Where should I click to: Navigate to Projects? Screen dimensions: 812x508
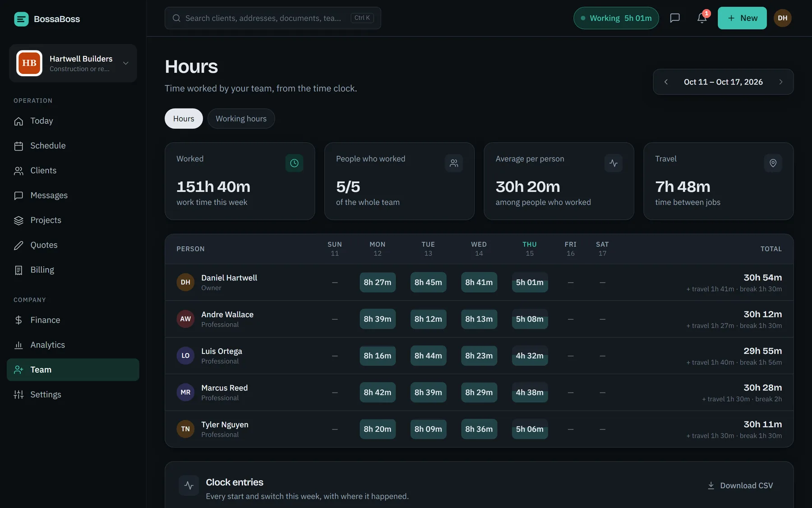click(x=73, y=220)
